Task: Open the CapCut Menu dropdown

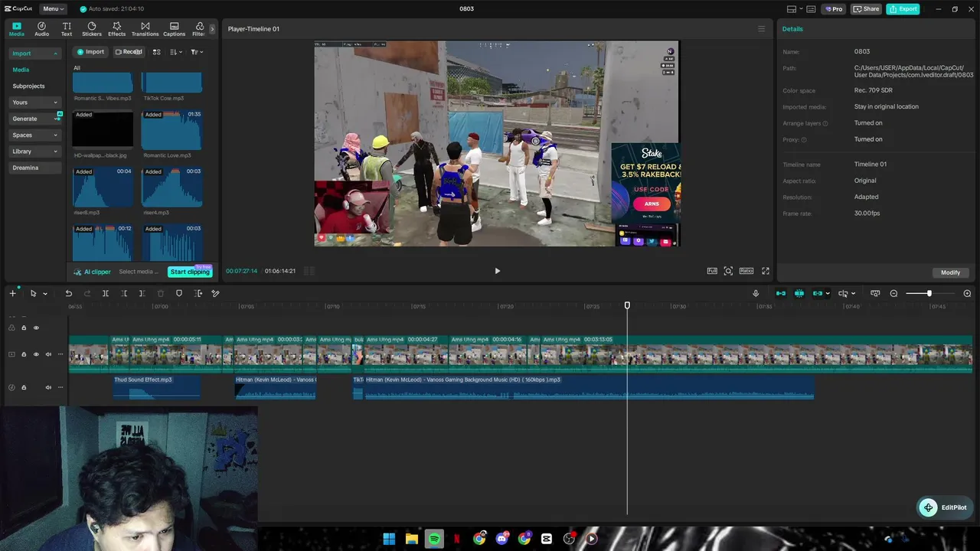Action: [x=53, y=9]
